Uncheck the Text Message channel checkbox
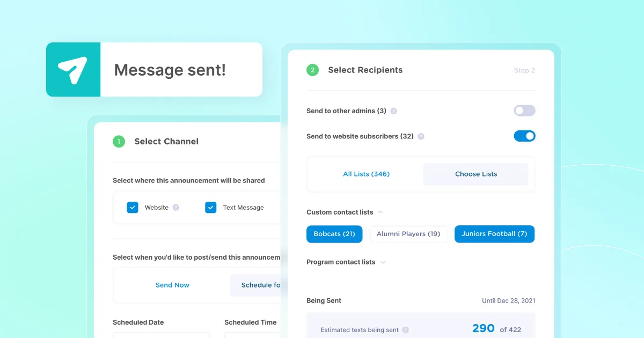Viewport: 644px width, 338px height. [211, 207]
